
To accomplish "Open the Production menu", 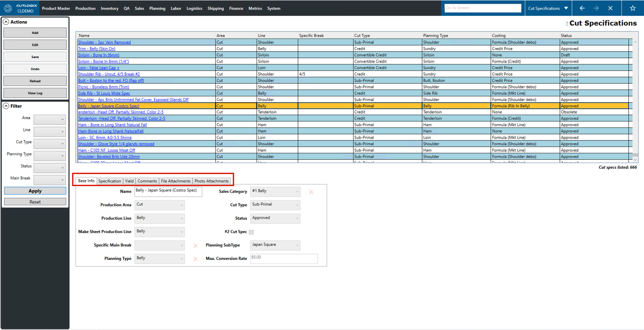I will click(x=85, y=8).
